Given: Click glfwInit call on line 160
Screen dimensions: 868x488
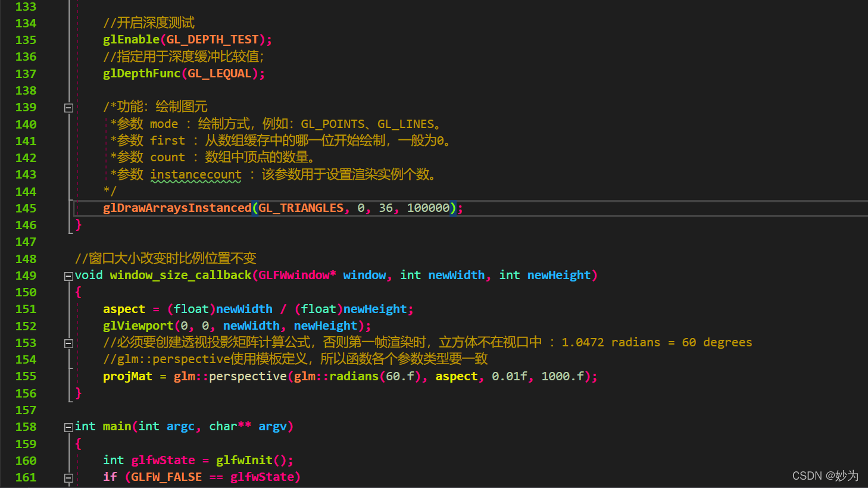Looking at the screenshot, I should (244, 460).
